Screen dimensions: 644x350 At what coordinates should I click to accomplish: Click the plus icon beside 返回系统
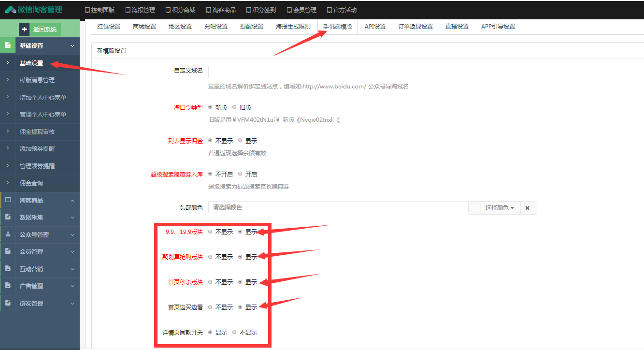[x=24, y=29]
